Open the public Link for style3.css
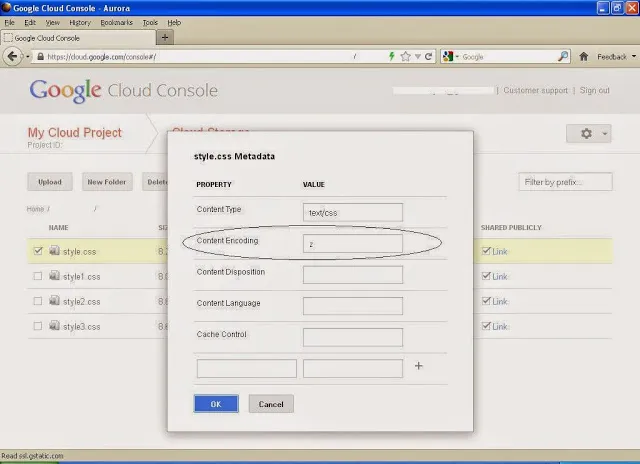This screenshot has height=464, width=640. (500, 326)
